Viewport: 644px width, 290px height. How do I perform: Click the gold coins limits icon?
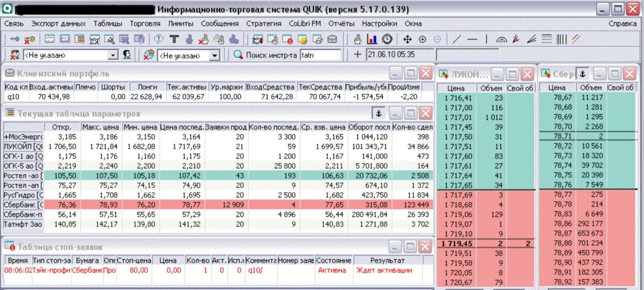point(302,40)
